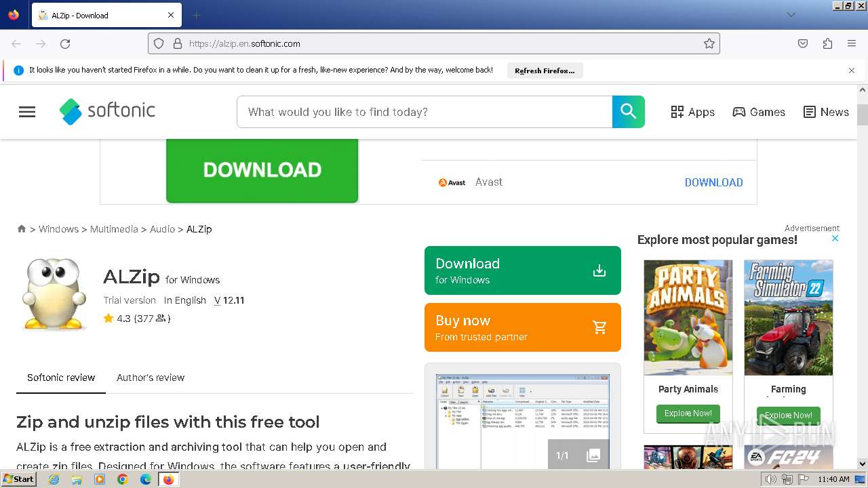
Task: Open the media player taskbar icon
Action: pos(100,479)
